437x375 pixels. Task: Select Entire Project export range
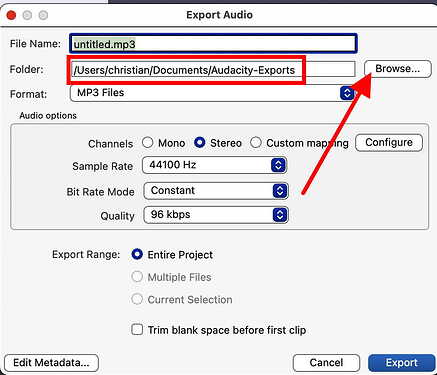[x=137, y=254]
